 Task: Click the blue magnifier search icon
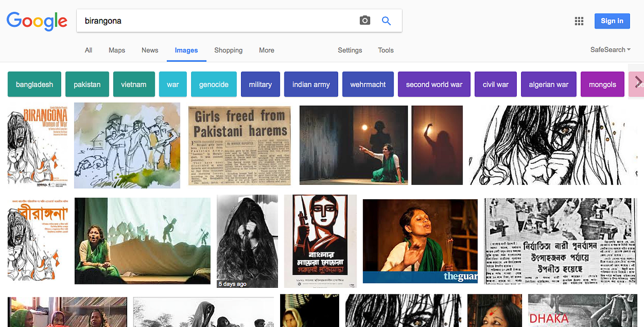386,21
